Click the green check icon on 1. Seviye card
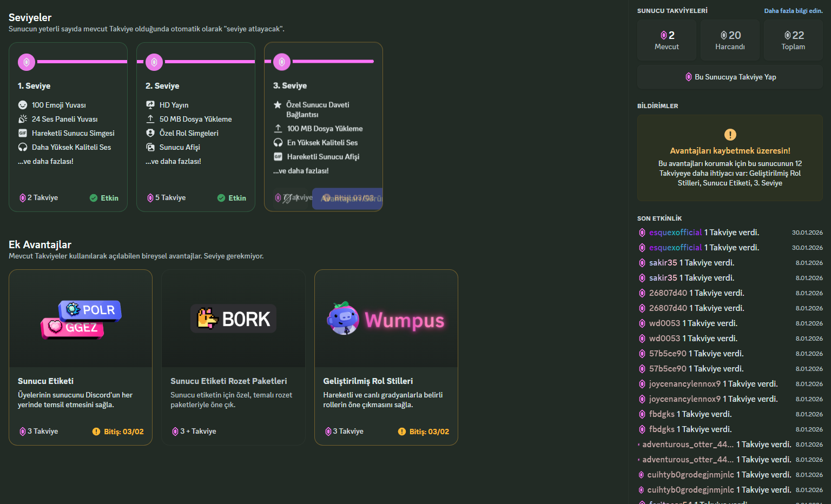This screenshot has height=504, width=831. (x=94, y=198)
